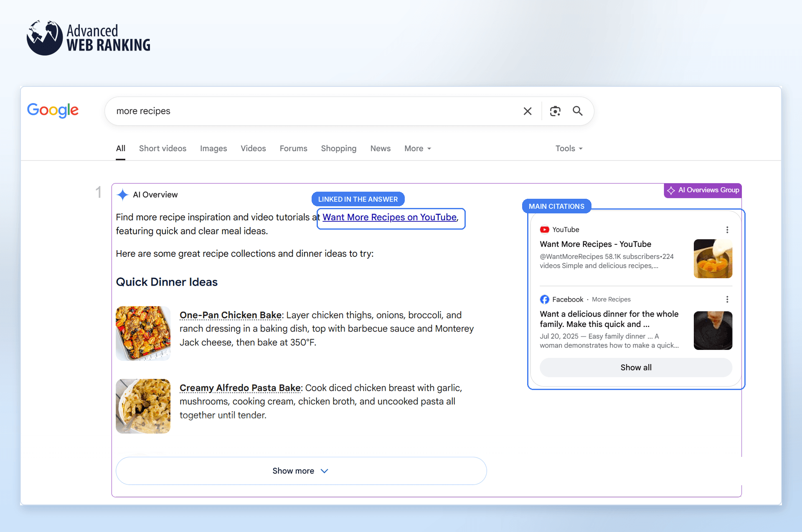Open the Tools dropdown
The image size is (802, 532).
(x=569, y=149)
